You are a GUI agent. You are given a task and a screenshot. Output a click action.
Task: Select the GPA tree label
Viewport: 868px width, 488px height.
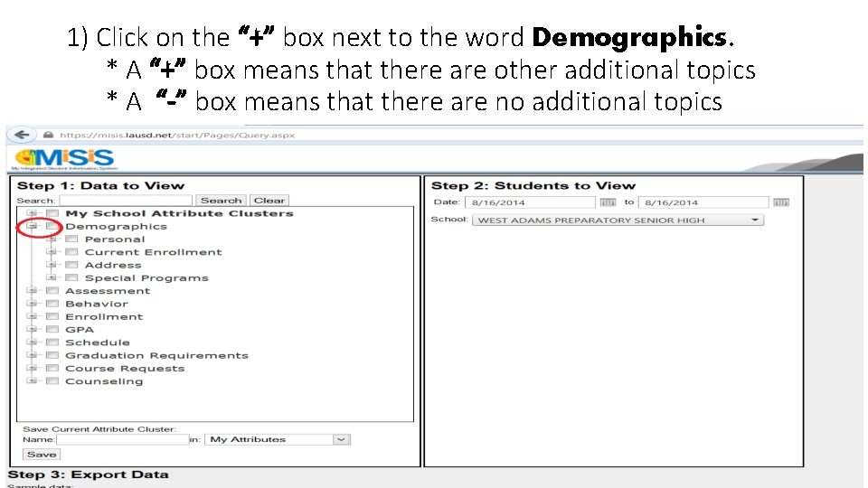pos(80,329)
